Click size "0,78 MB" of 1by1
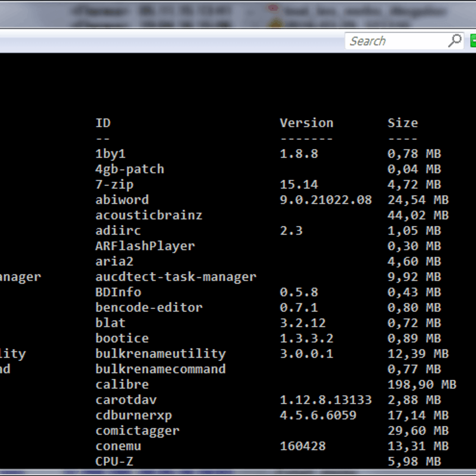 (x=414, y=154)
